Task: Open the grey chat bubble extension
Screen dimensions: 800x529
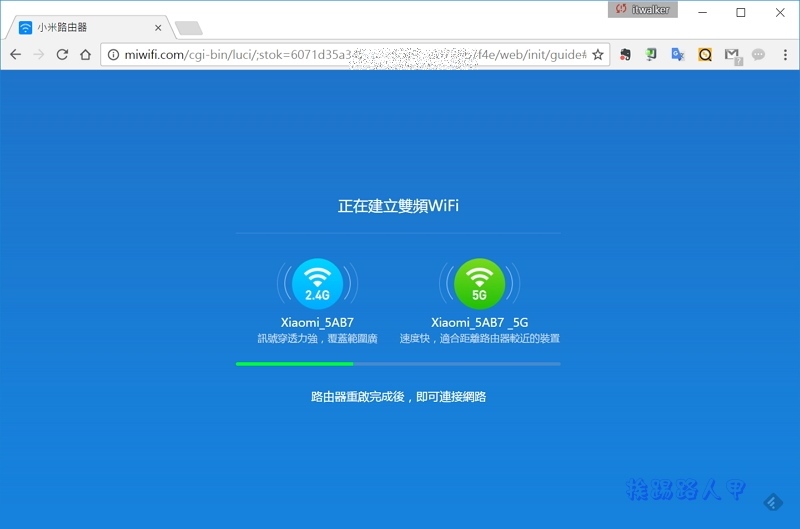Action: click(758, 55)
